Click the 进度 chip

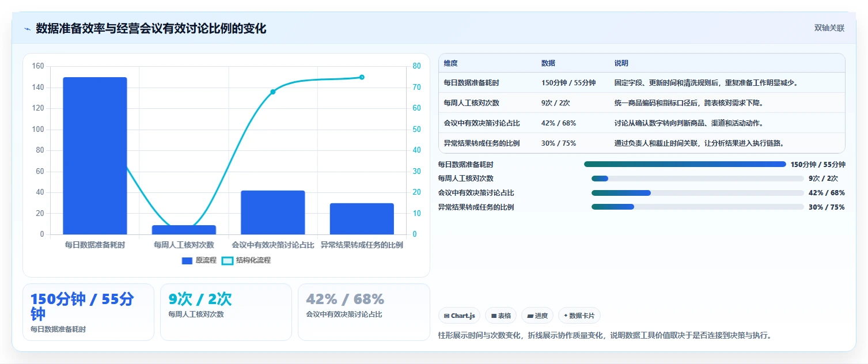tap(537, 316)
